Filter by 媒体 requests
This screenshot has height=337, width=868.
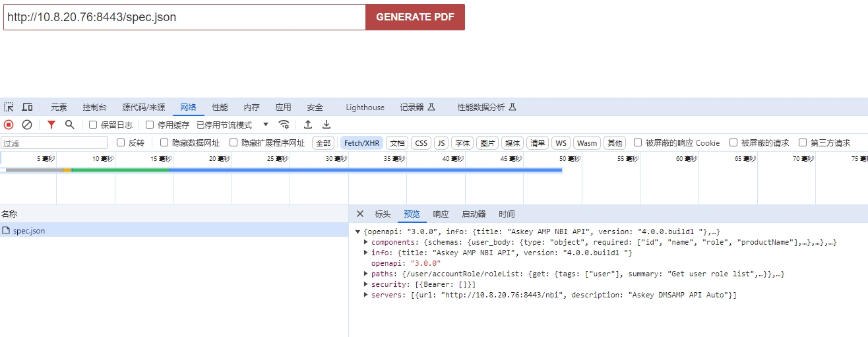click(512, 142)
